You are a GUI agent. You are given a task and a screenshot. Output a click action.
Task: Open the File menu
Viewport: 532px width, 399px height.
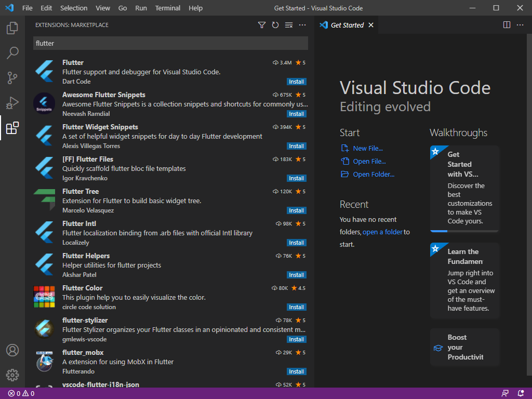(27, 8)
